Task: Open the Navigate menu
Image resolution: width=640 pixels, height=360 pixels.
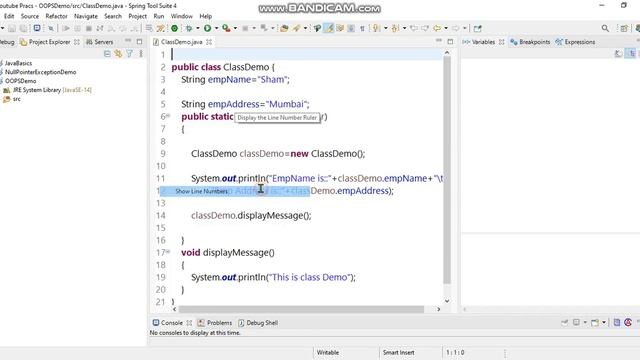Action: pyautogui.click(x=86, y=16)
